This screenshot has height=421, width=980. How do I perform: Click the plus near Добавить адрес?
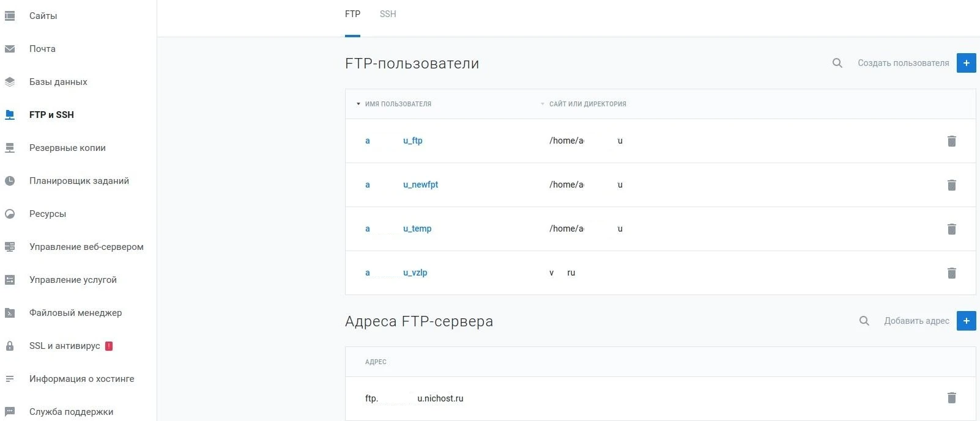(966, 320)
